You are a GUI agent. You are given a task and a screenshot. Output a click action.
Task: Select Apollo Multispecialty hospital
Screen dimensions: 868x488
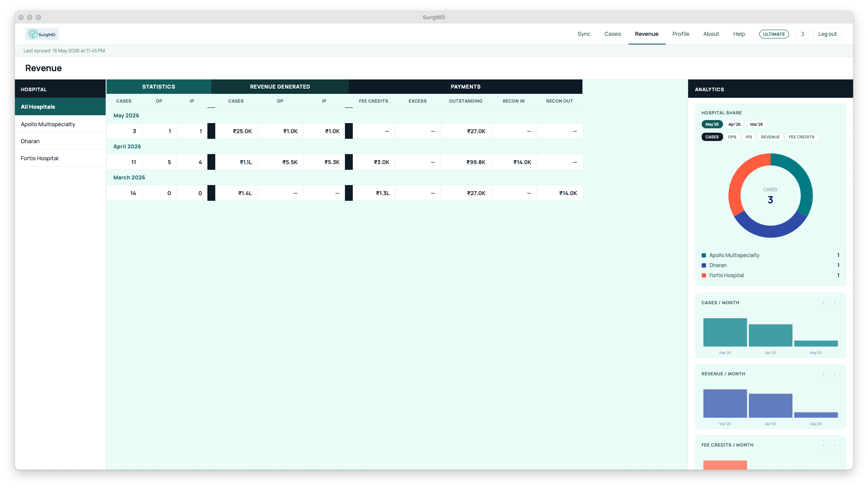point(60,124)
